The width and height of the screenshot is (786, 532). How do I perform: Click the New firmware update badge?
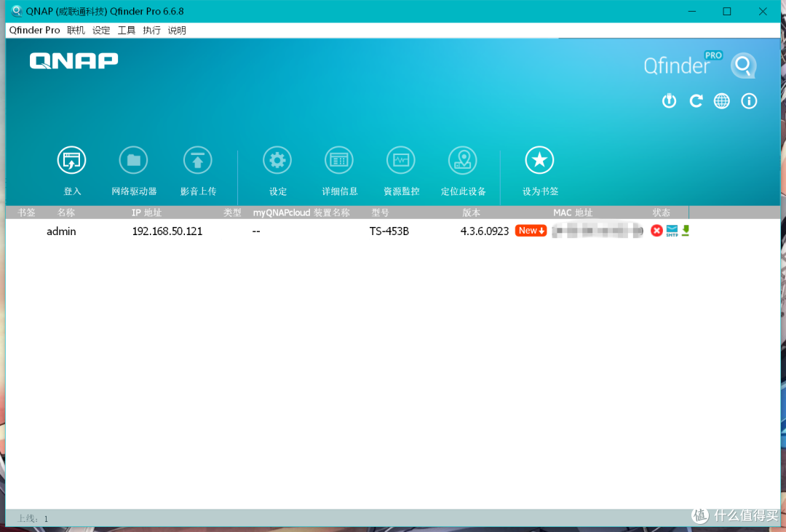click(531, 231)
